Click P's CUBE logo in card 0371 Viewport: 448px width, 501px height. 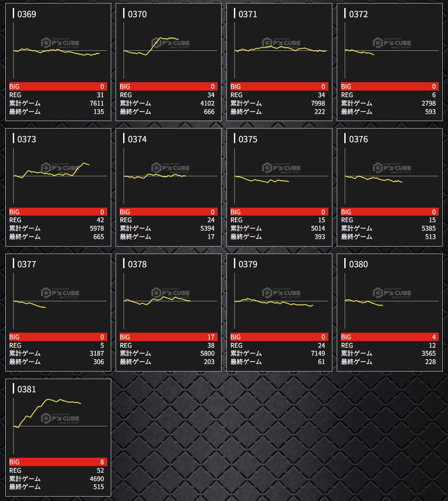pos(281,42)
